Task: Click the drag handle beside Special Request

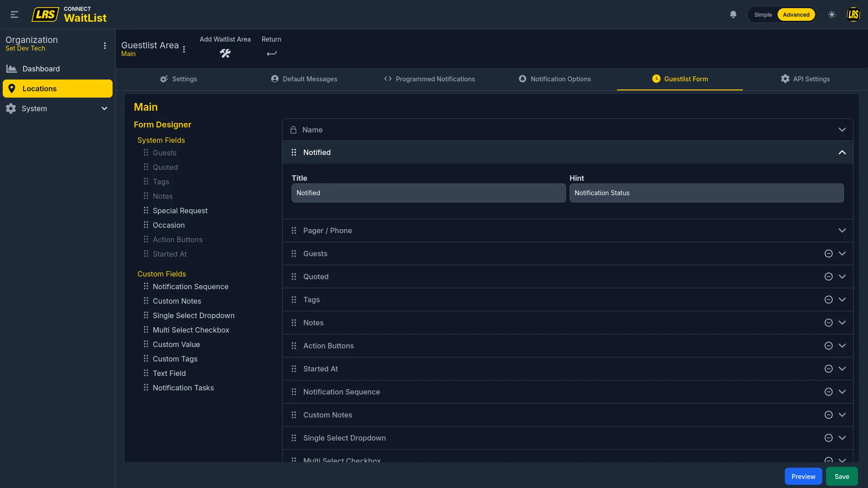Action: click(146, 210)
